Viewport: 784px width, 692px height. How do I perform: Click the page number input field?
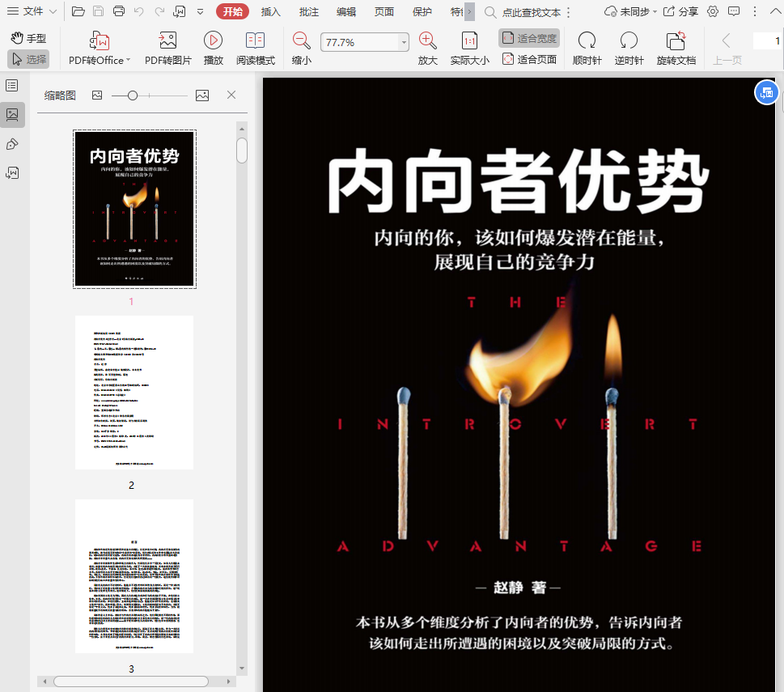pos(767,40)
